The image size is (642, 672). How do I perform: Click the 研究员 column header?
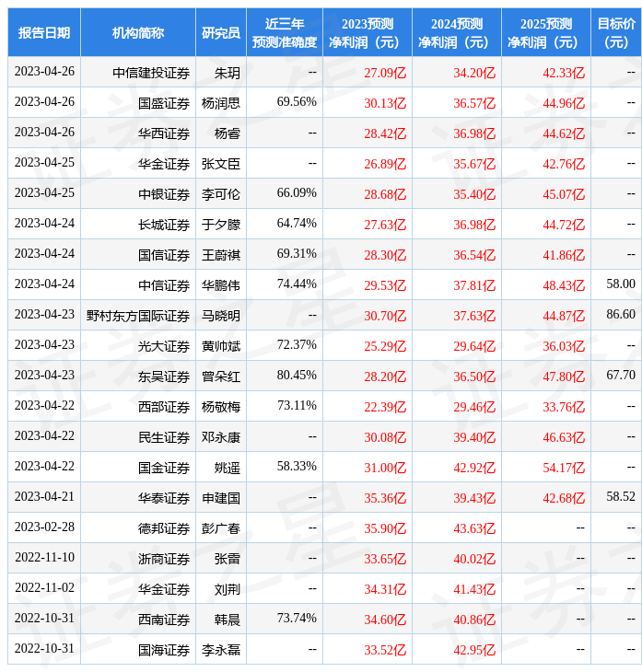pyautogui.click(x=221, y=33)
